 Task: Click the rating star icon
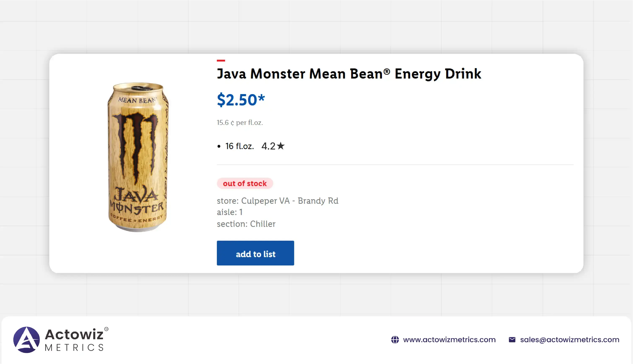pyautogui.click(x=281, y=146)
